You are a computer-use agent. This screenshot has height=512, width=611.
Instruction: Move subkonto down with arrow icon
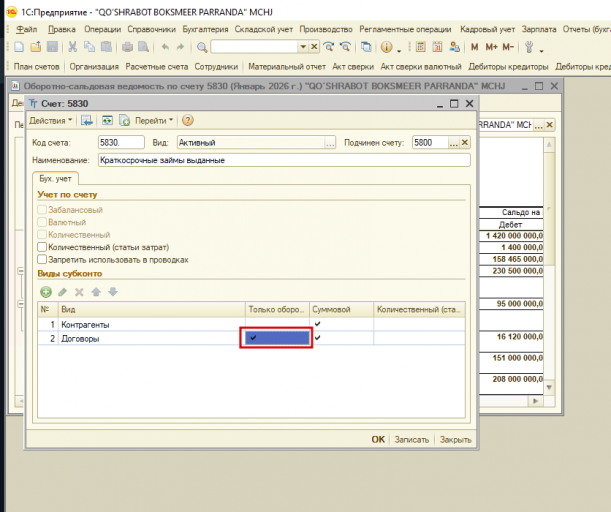(113, 291)
